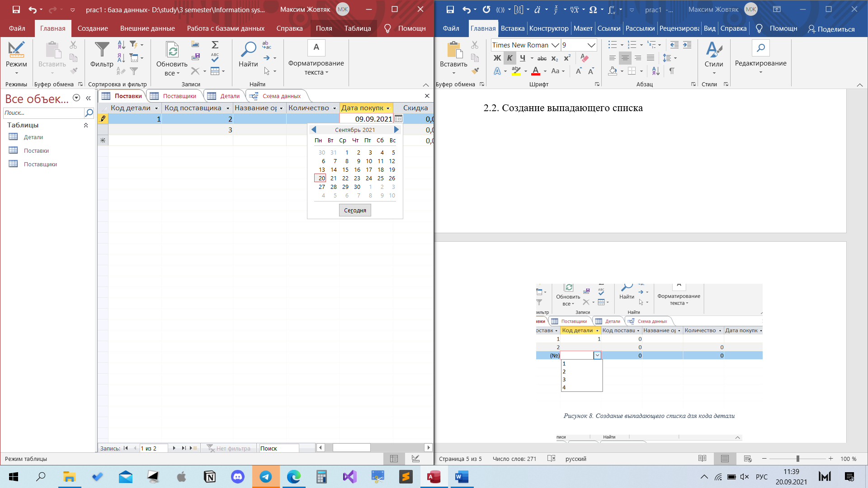Screen dimensions: 868x488
Task: Collapse the Access ribbon with chevron
Action: pos(425,85)
